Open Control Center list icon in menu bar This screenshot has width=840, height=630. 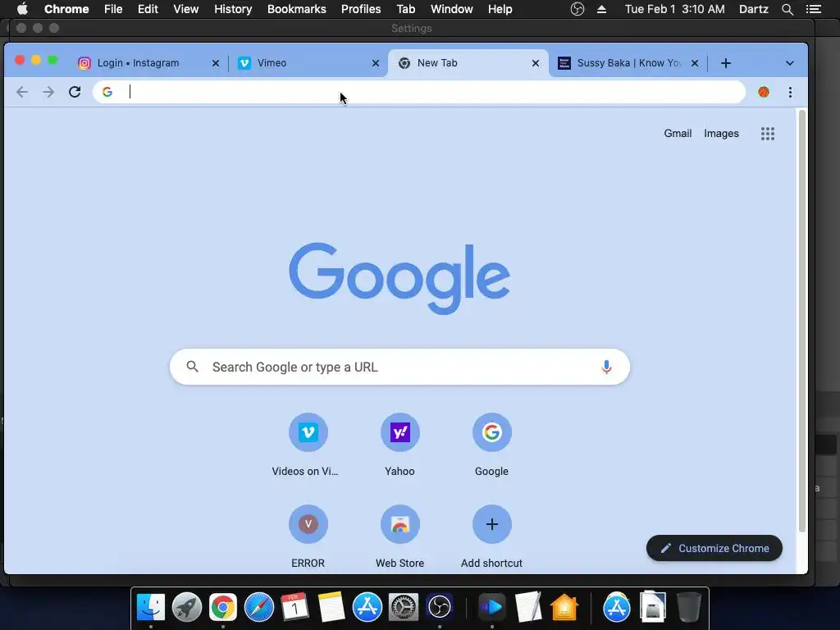814,9
